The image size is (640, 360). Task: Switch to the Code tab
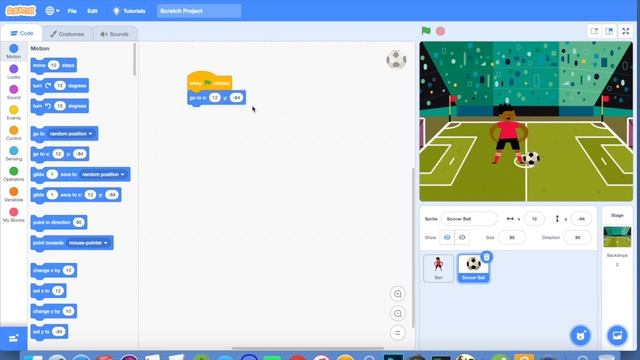(x=22, y=33)
